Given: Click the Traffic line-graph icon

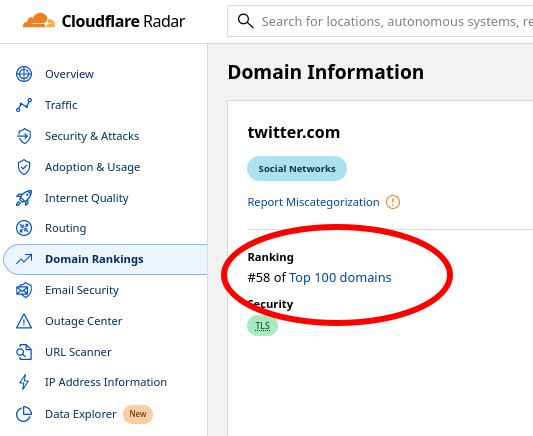Looking at the screenshot, I should tap(24, 105).
